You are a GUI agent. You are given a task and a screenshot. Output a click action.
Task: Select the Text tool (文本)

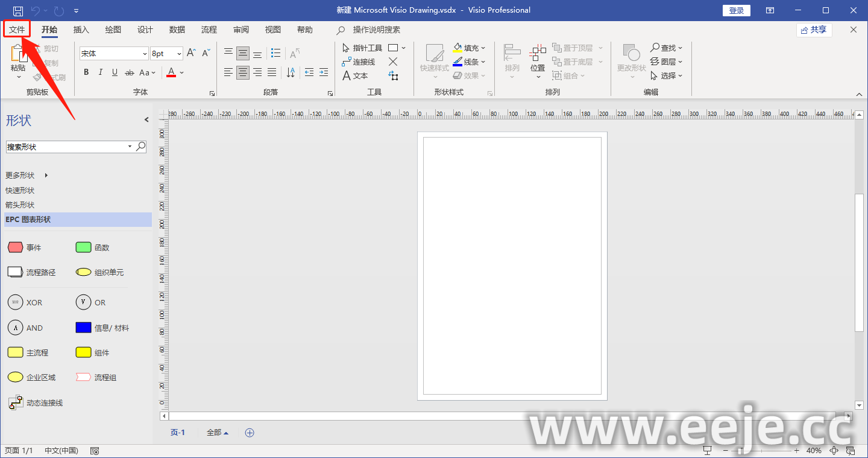pyautogui.click(x=355, y=75)
